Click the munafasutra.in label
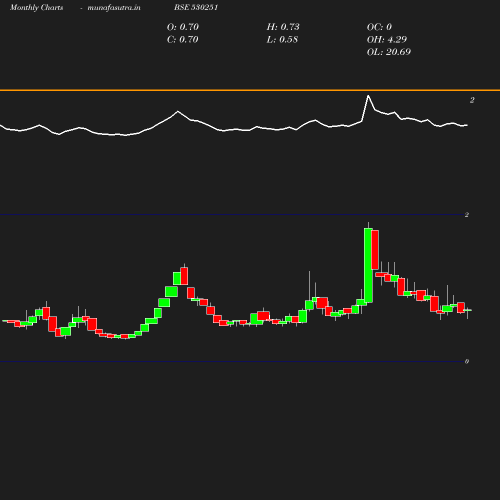The height and width of the screenshot is (500, 500). [x=114, y=7]
